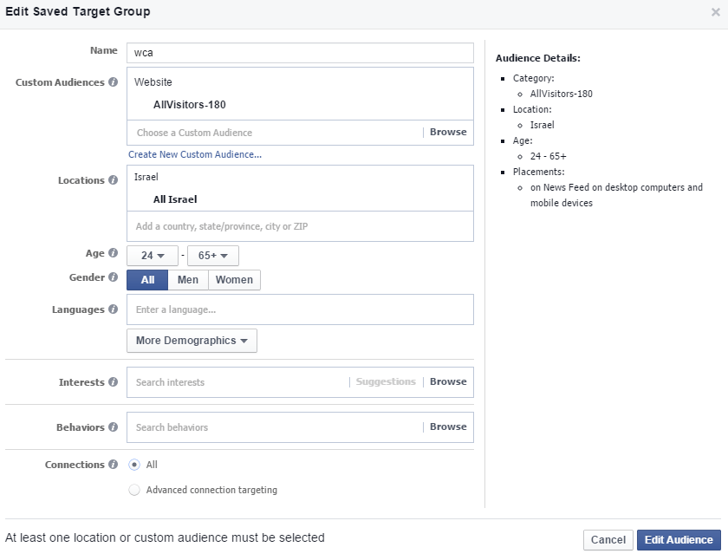
Task: Click 24 - 65+ in Audience Details
Action: [549, 156]
